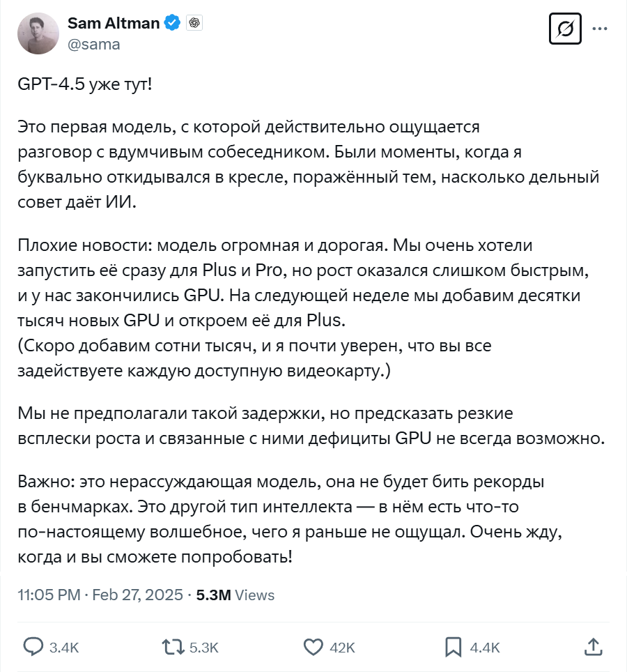Click the blue verified checkmark badge
Screen dimensions: 627x672
click(171, 23)
